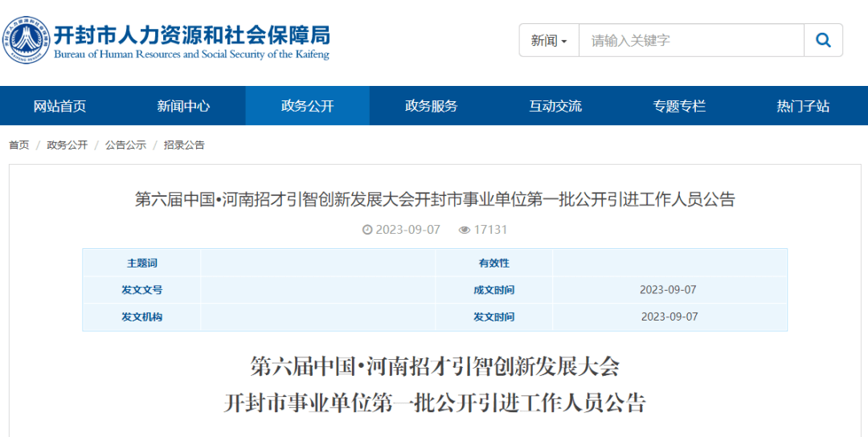Open the 政务服务 menu item
868x437 pixels.
click(x=432, y=106)
